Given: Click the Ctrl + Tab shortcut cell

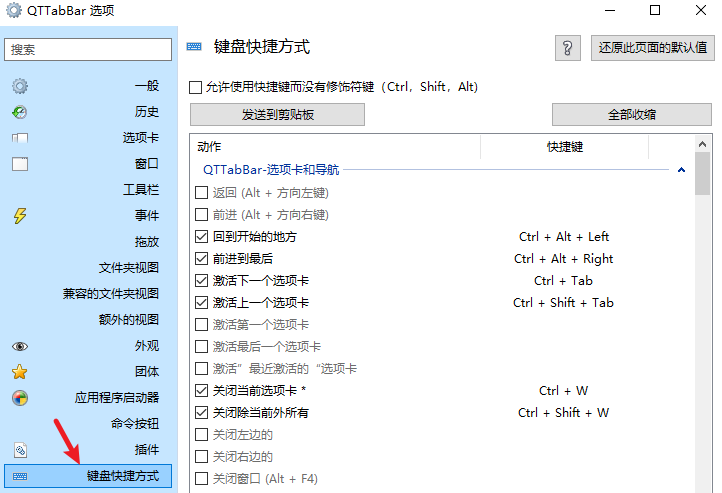Looking at the screenshot, I should click(x=563, y=281).
